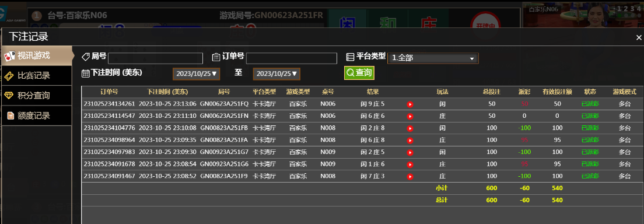Focus the 局号 input field
Image resolution: width=644 pixels, height=224 pixels.
click(155, 58)
